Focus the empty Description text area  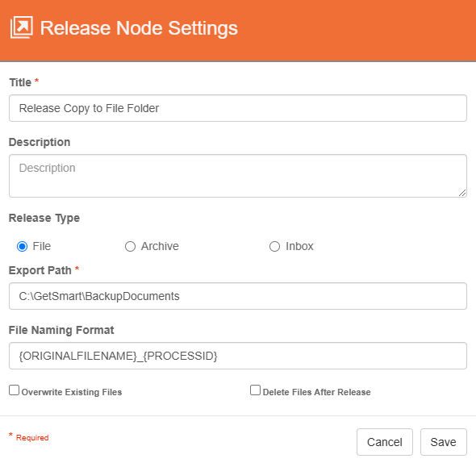click(x=238, y=176)
